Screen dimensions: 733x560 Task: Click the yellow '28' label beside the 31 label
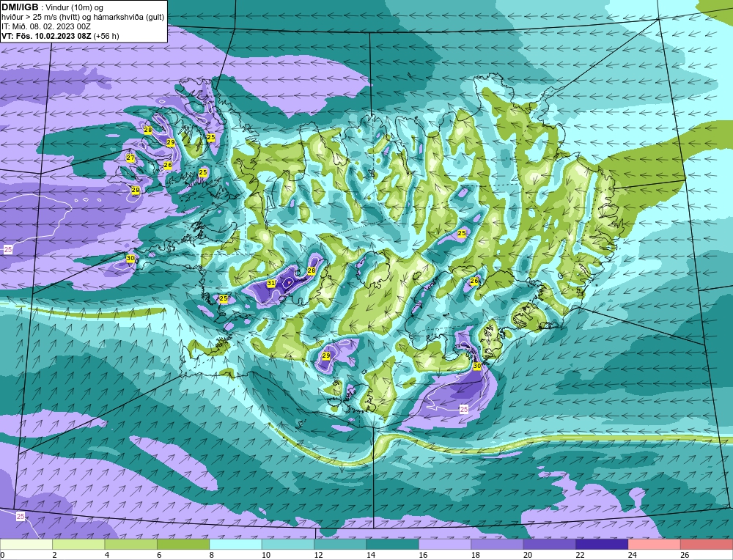312,270
